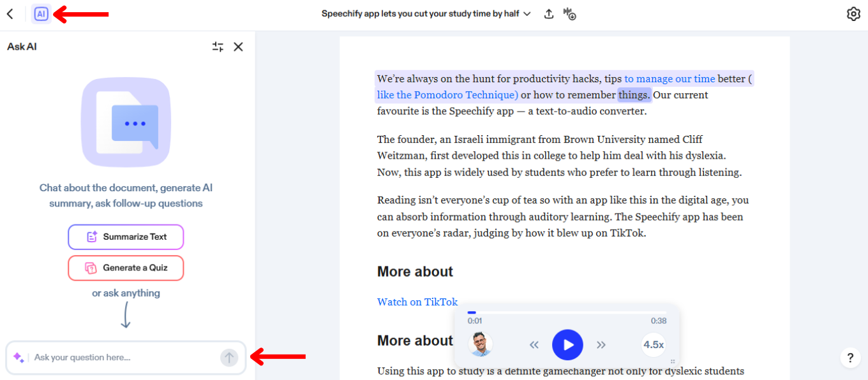Change the 4.5x playback speed

click(x=653, y=344)
